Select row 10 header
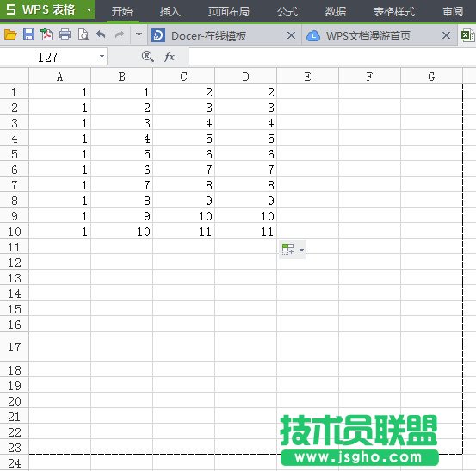 [15, 232]
